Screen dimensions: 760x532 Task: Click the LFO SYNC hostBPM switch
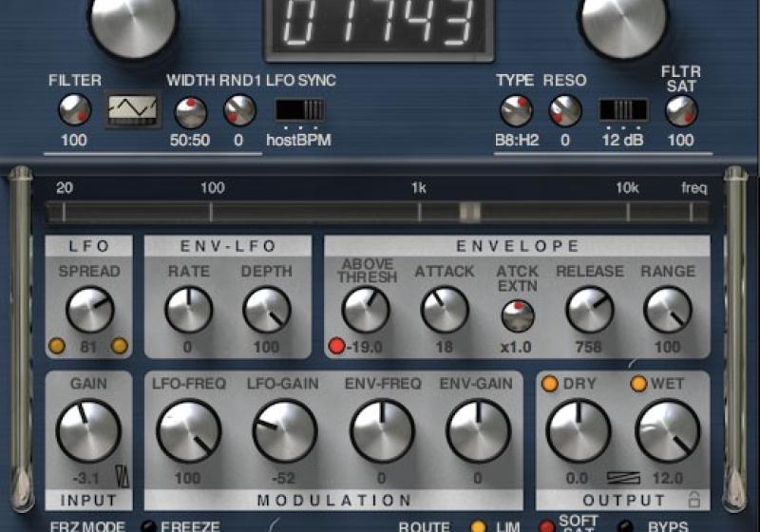click(x=300, y=109)
